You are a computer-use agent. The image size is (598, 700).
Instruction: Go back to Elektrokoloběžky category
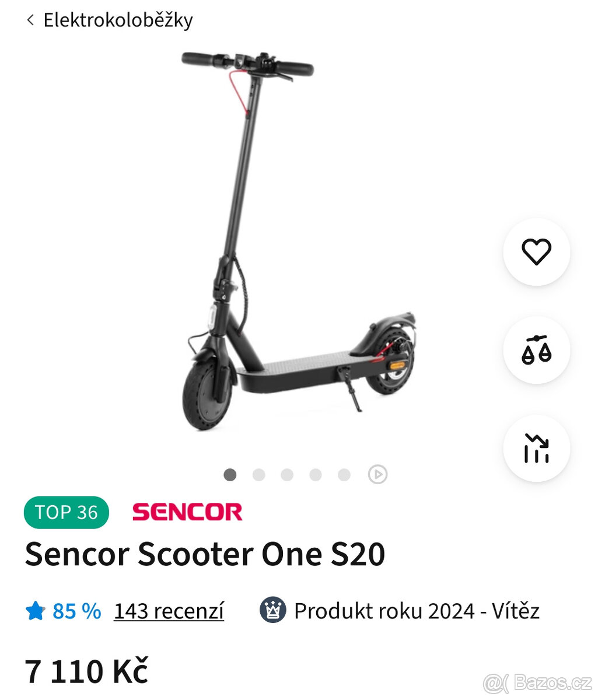[x=118, y=20]
